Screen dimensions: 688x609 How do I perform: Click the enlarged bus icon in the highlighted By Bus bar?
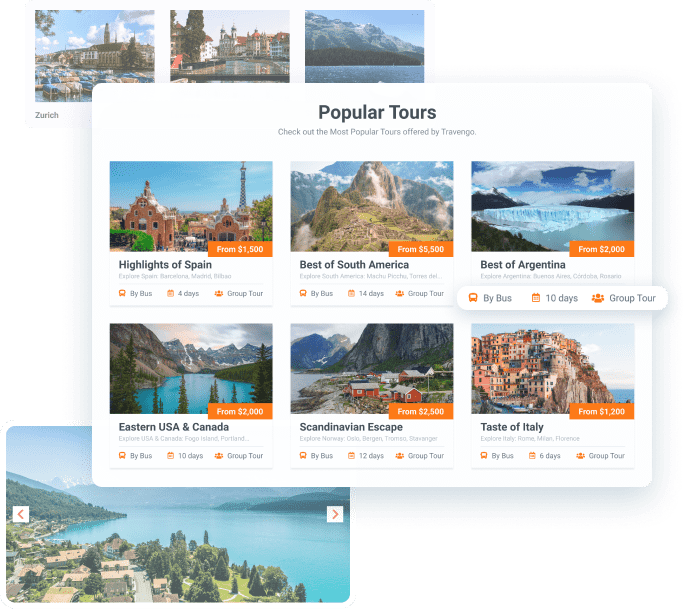point(473,298)
